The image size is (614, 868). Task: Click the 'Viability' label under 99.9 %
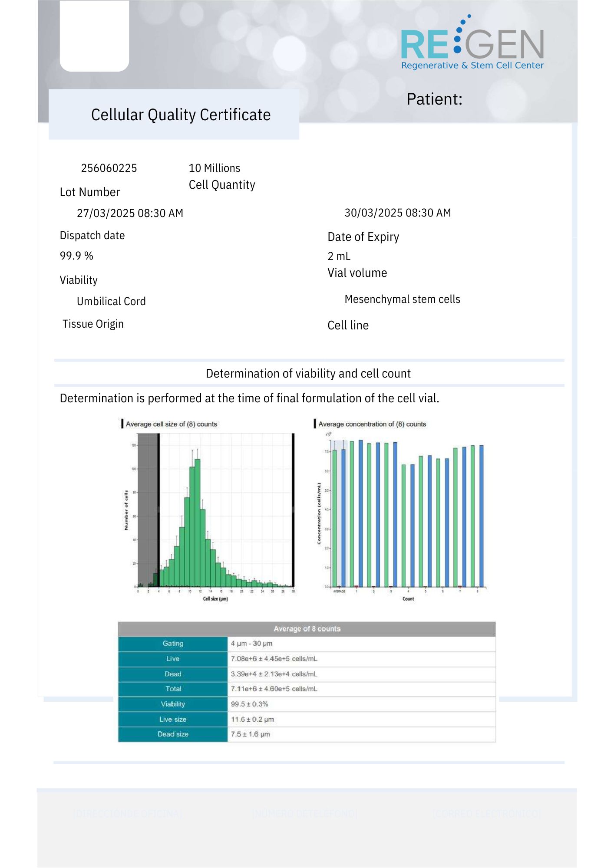[79, 280]
